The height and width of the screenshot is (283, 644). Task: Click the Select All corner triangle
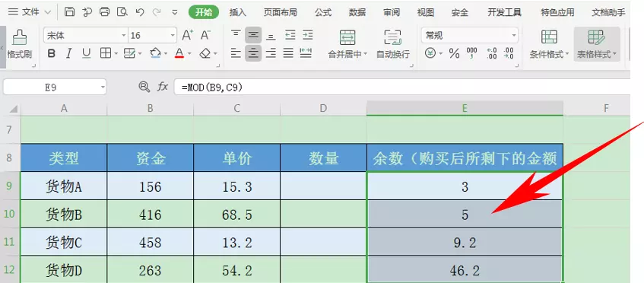(13, 109)
